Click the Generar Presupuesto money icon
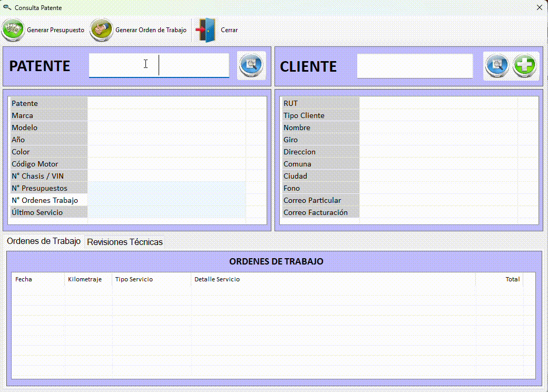548x392 pixels. click(13, 30)
